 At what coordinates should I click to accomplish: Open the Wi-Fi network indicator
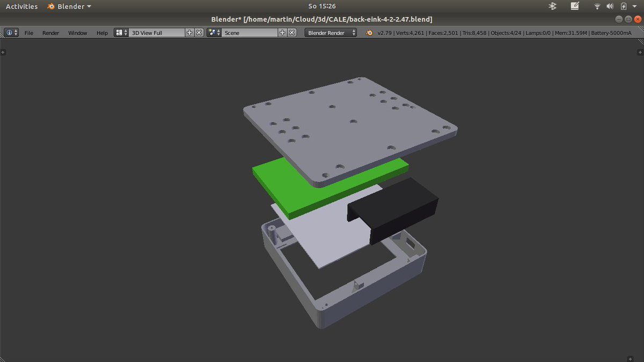(597, 6)
